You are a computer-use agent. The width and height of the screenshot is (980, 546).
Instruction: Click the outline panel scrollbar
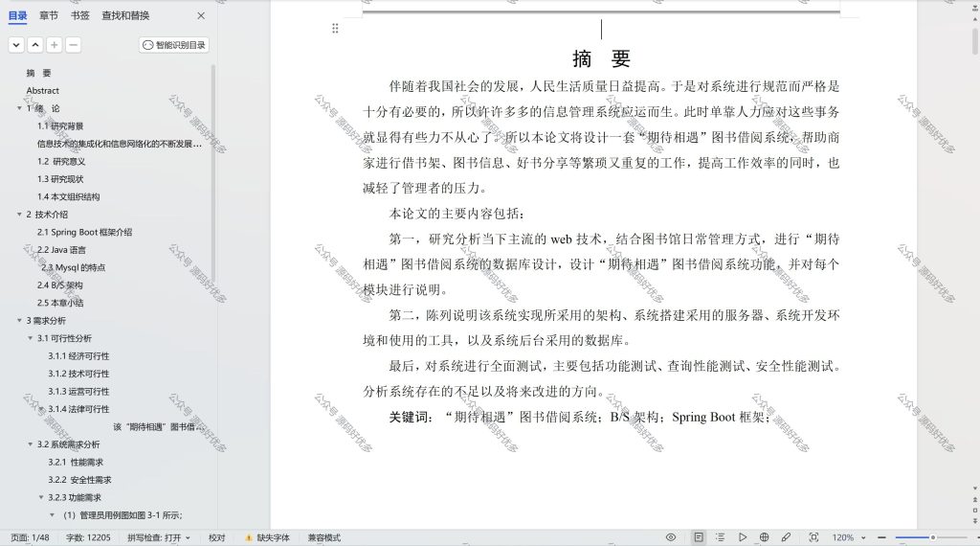(x=213, y=175)
